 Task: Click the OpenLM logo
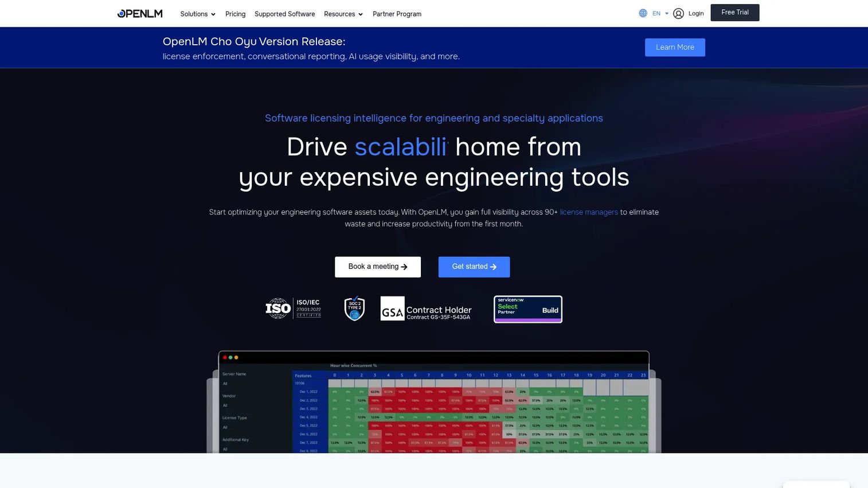click(140, 14)
